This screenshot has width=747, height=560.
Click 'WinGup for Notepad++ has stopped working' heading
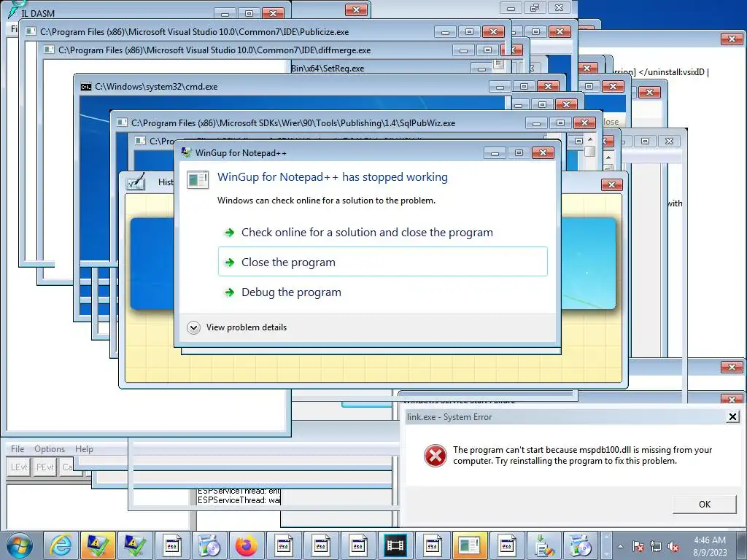[333, 177]
